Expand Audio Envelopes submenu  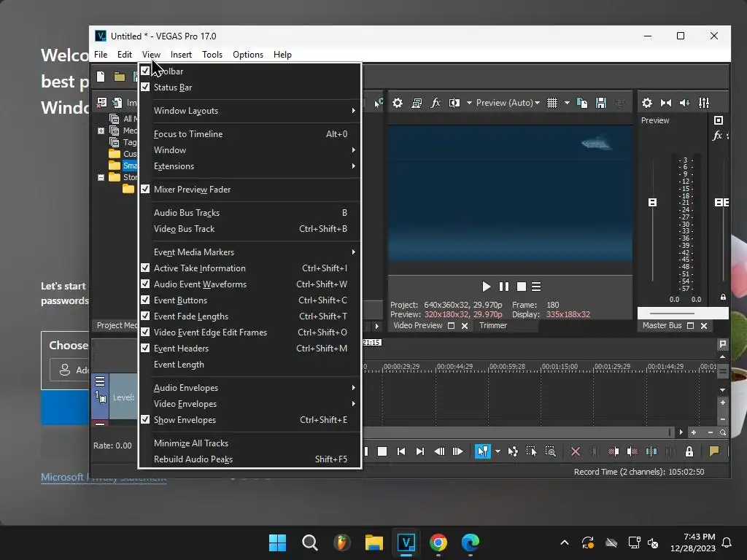249,388
